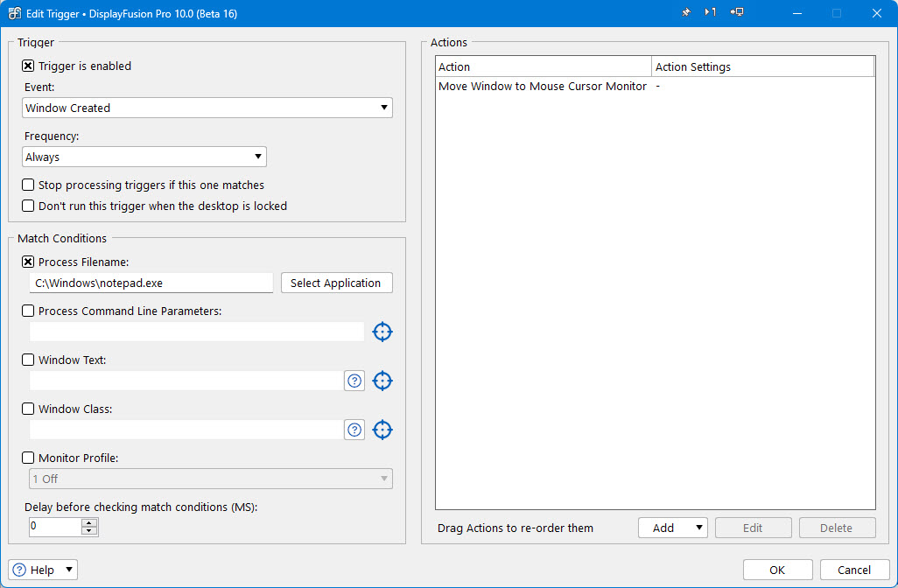This screenshot has height=588, width=898.
Task: Select the 'Move Window to Mouse Cursor Monitor' action row
Action: (x=543, y=87)
